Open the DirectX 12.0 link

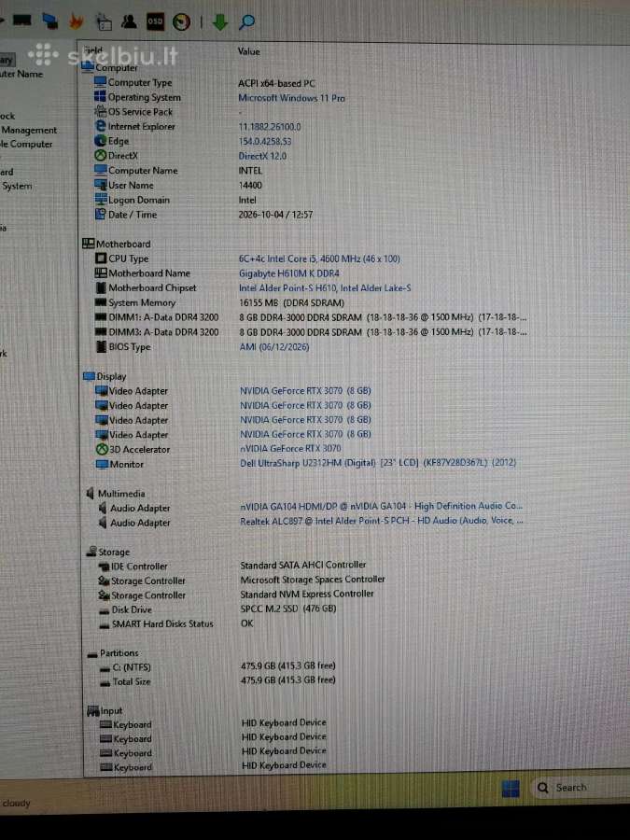point(262,156)
